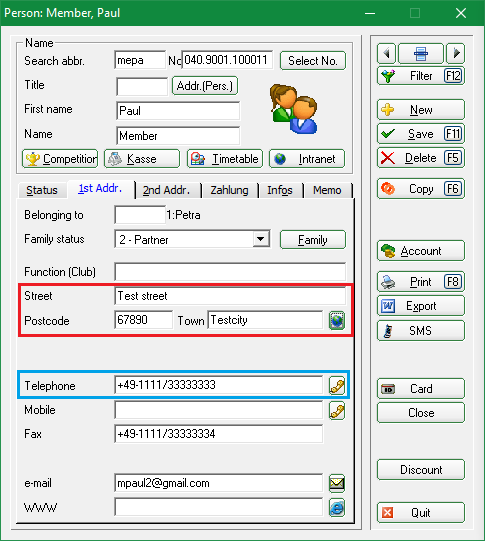The height and width of the screenshot is (541, 485).
Task: Send e-mail using the envelope icon
Action: [337, 483]
